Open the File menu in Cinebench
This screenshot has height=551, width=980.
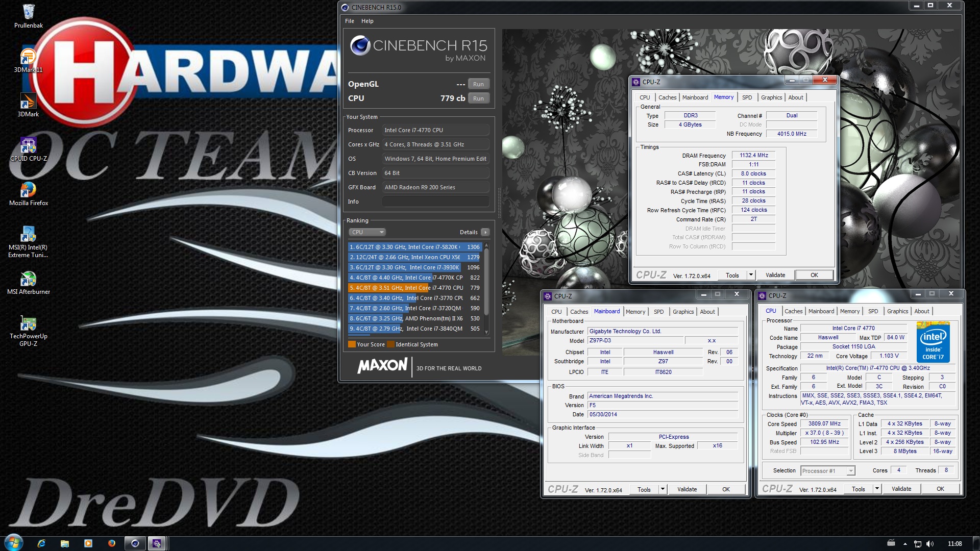coord(350,21)
